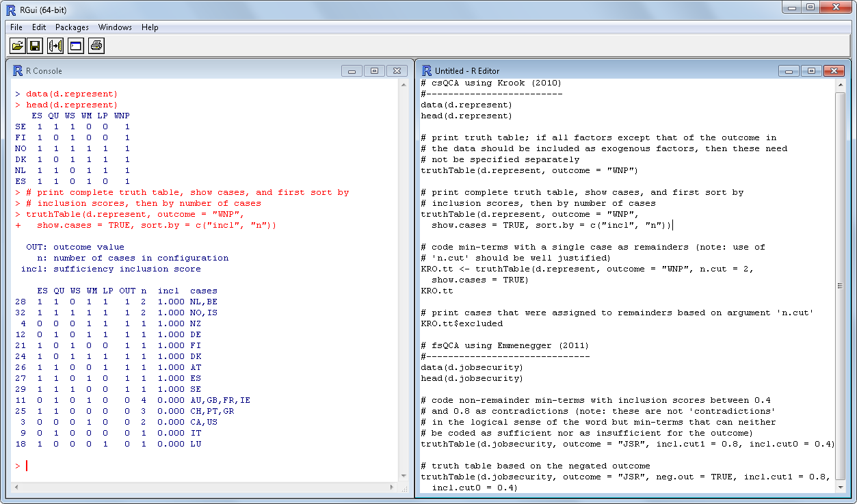This screenshot has width=857, height=504.
Task: Open the Windows menu
Action: (115, 27)
